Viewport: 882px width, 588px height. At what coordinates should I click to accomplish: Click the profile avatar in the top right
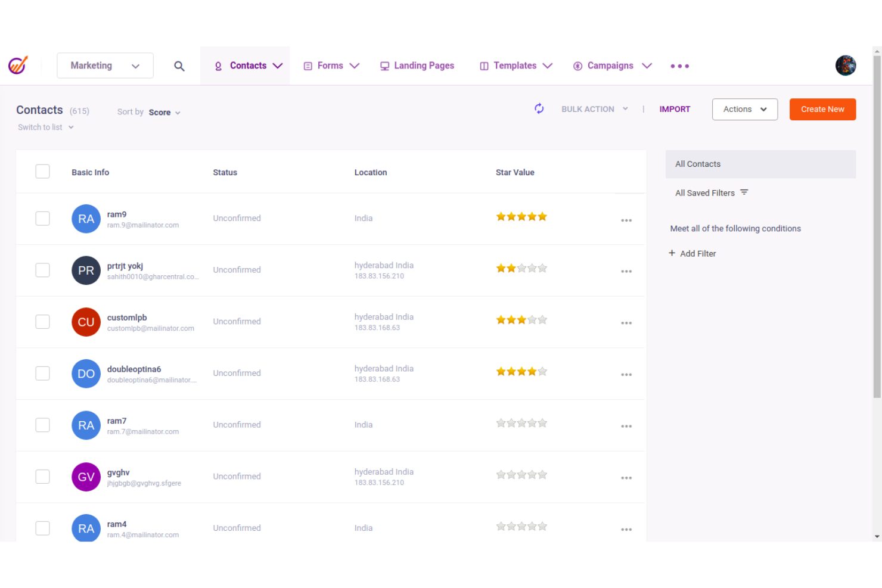coord(846,66)
